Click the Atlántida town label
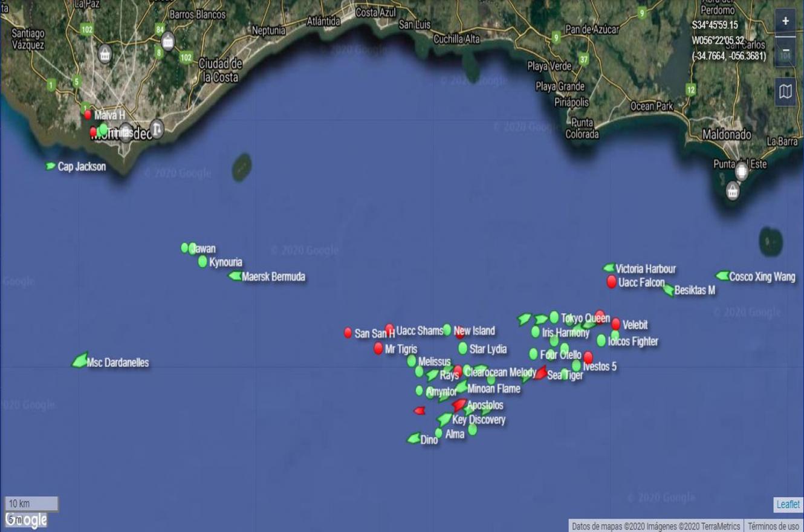This screenshot has height=532, width=804. [324, 22]
